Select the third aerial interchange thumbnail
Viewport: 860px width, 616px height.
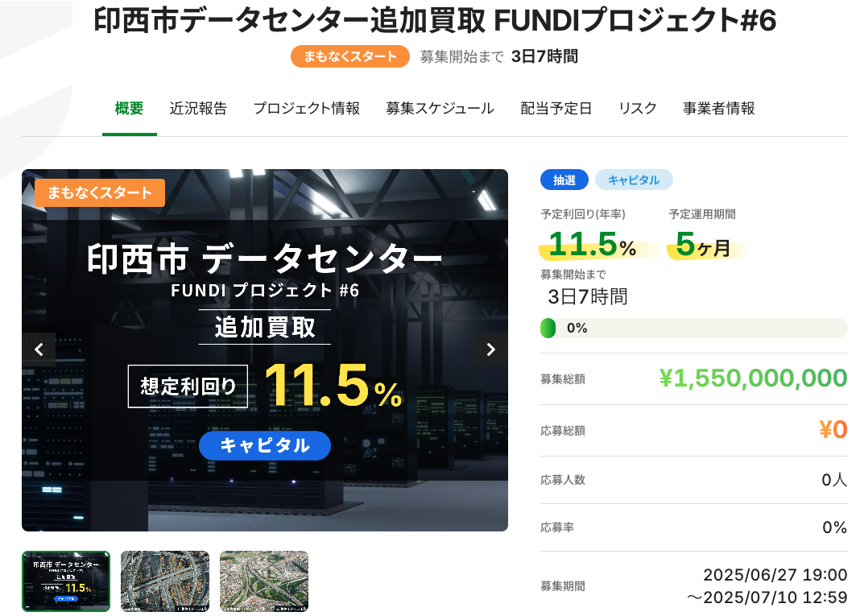coord(264,581)
